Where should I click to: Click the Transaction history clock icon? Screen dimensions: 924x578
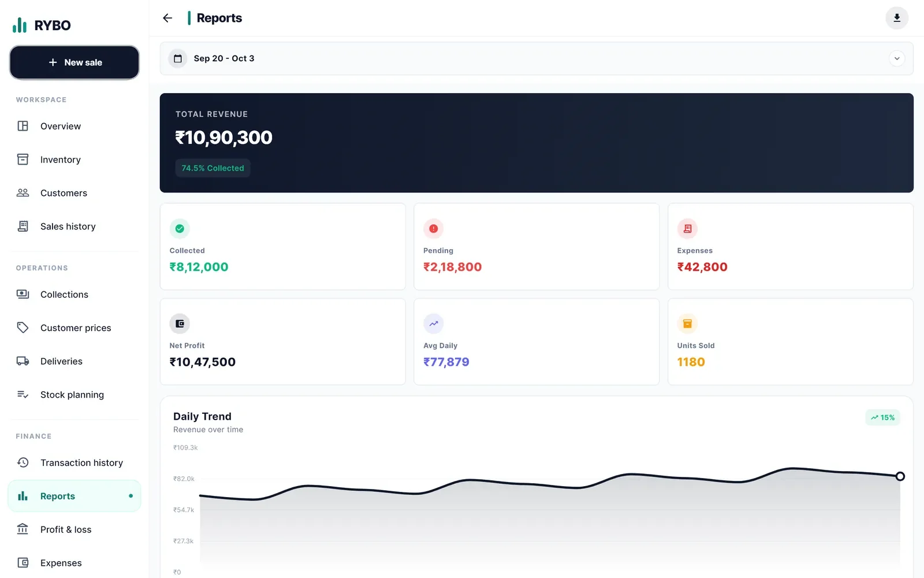point(23,462)
